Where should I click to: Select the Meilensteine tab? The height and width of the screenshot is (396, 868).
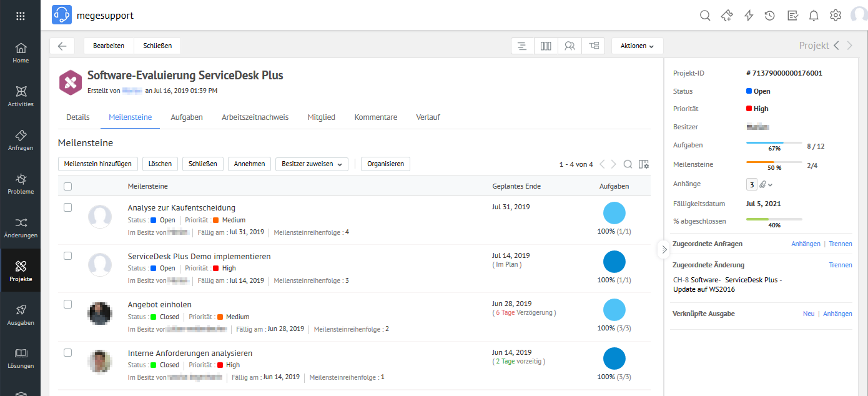tap(130, 117)
